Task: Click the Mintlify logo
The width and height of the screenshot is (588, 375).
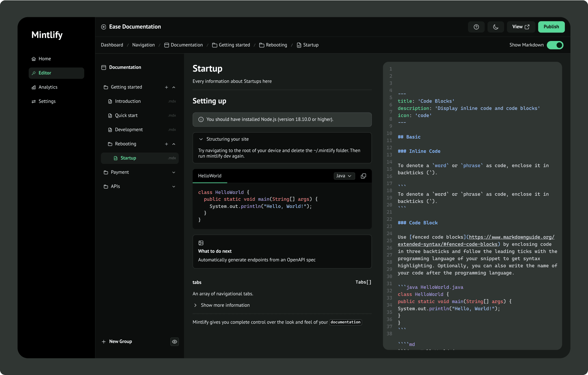Action: click(47, 35)
